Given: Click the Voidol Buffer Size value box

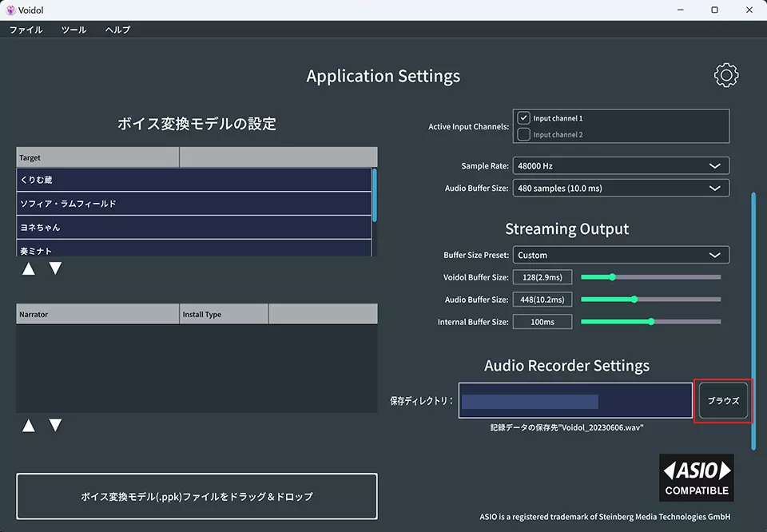Looking at the screenshot, I should click(542, 277).
